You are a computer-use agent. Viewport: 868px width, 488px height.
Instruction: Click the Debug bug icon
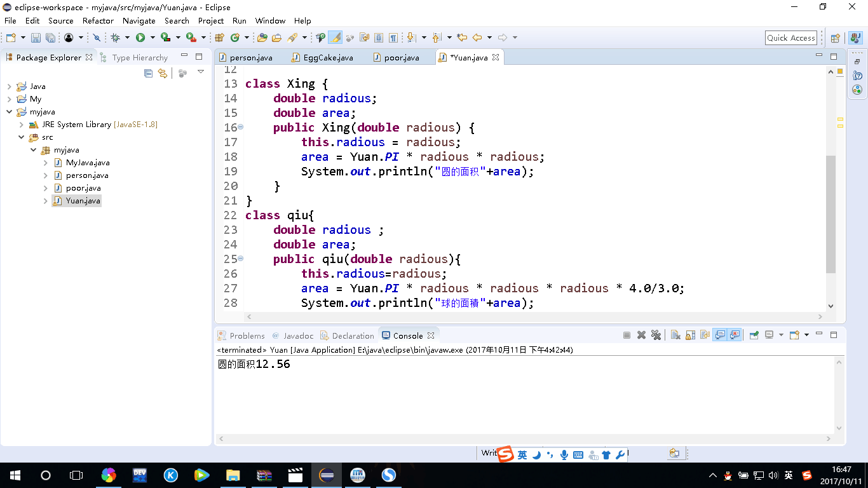click(x=116, y=37)
